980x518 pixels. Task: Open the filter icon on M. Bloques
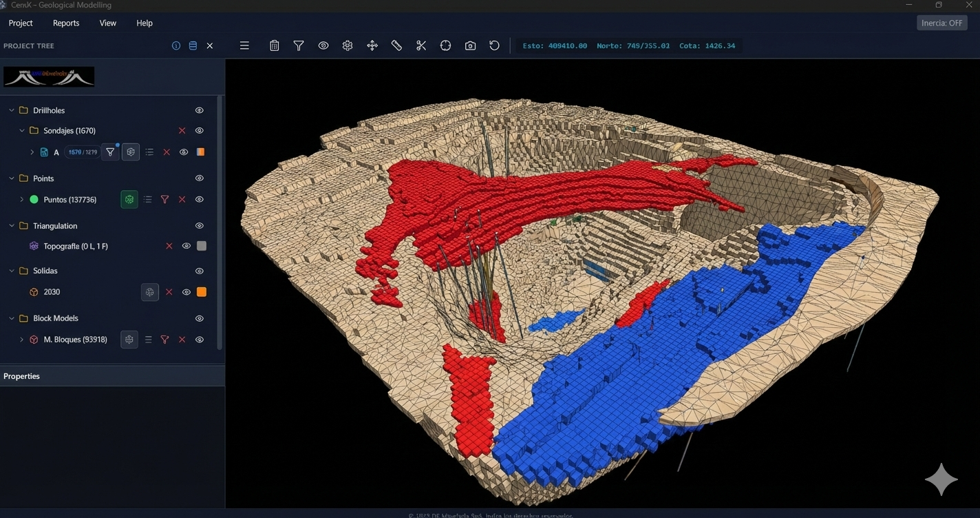[164, 339]
